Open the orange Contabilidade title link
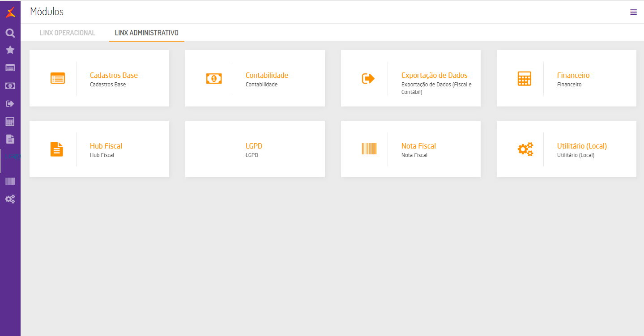Image resolution: width=644 pixels, height=336 pixels. click(x=267, y=75)
